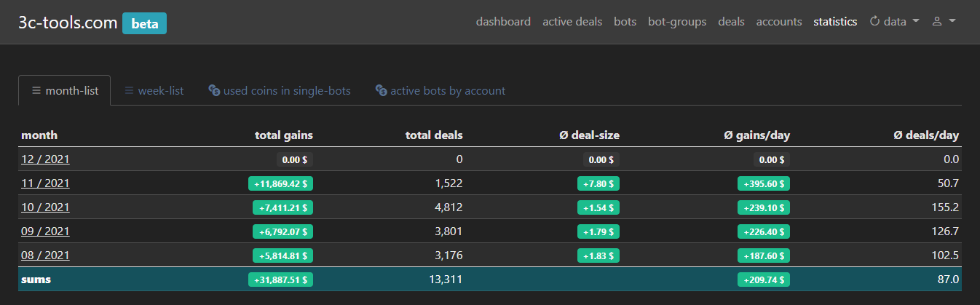
Task: Click the week-list hamburger icon
Action: [x=129, y=91]
